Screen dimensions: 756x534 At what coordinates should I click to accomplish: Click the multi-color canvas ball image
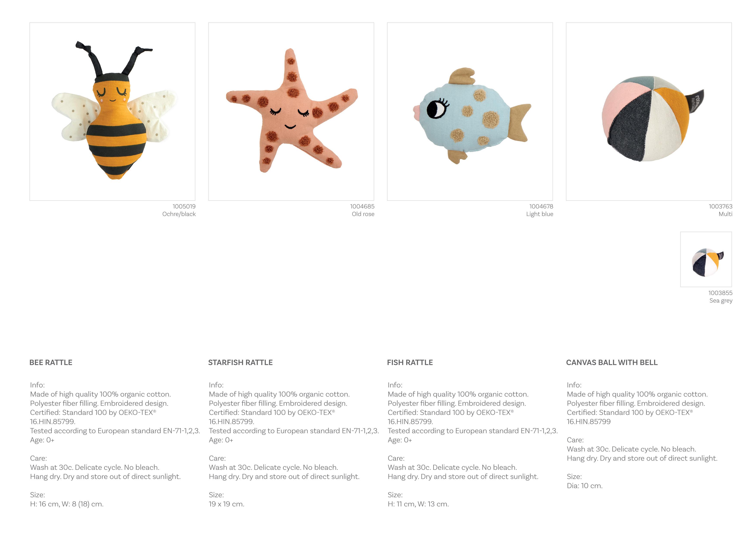tap(649, 112)
